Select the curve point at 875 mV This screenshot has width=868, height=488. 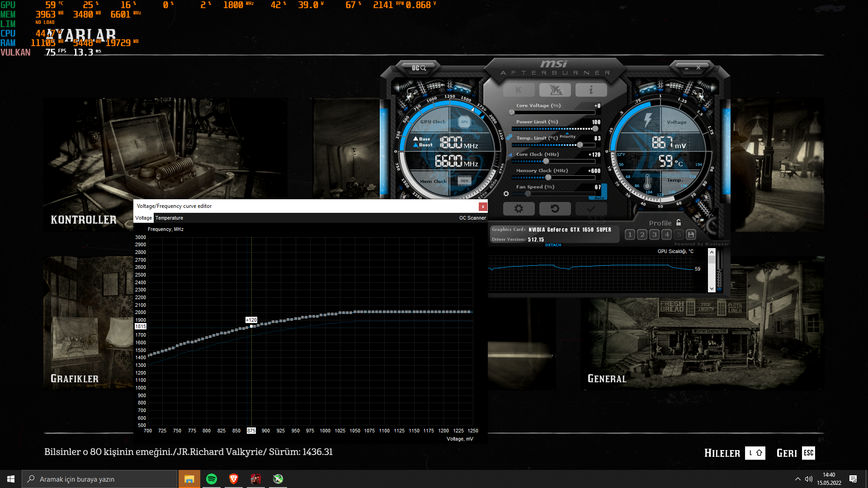tap(251, 326)
